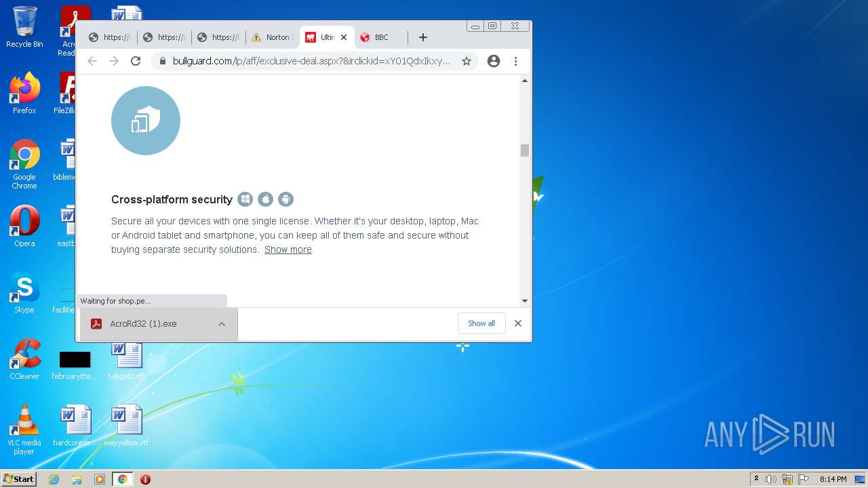
Task: View site info via the padlock icon
Action: click(163, 61)
